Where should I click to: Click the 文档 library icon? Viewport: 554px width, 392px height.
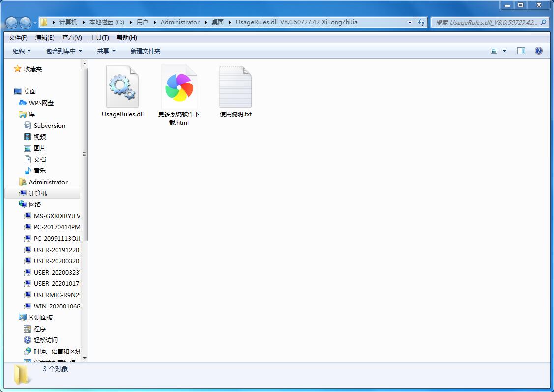tap(27, 159)
